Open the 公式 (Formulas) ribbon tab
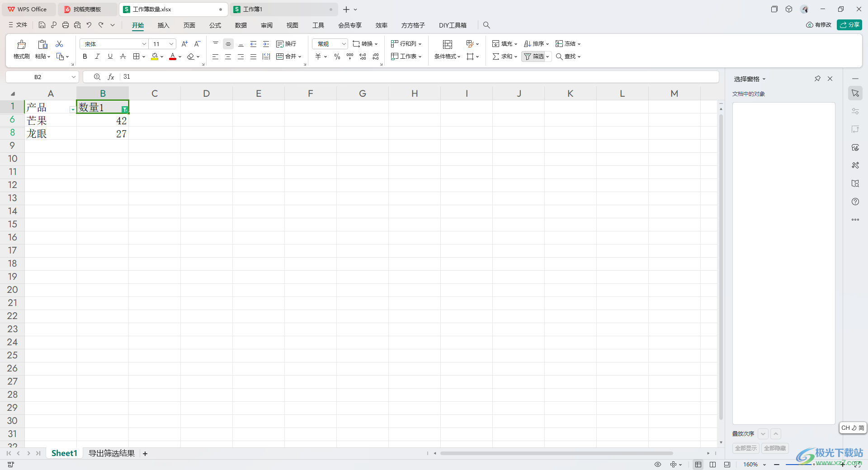The height and width of the screenshot is (470, 868). tap(215, 25)
